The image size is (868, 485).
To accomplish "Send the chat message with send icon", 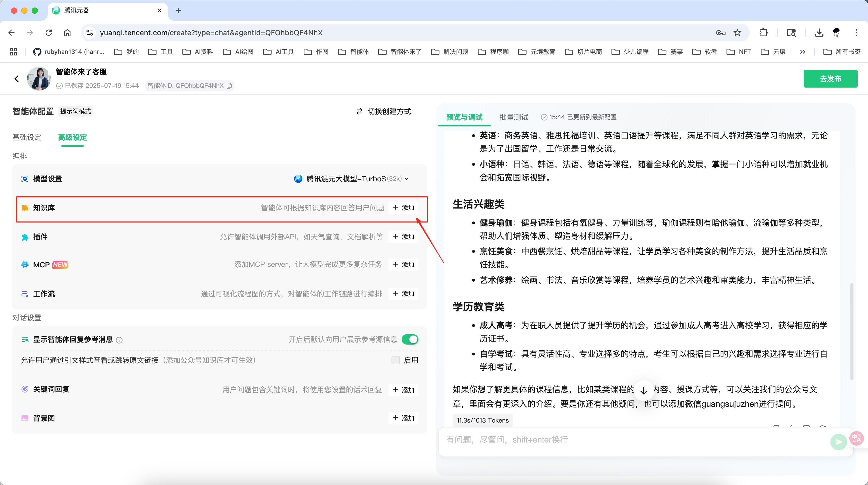I will 839,441.
